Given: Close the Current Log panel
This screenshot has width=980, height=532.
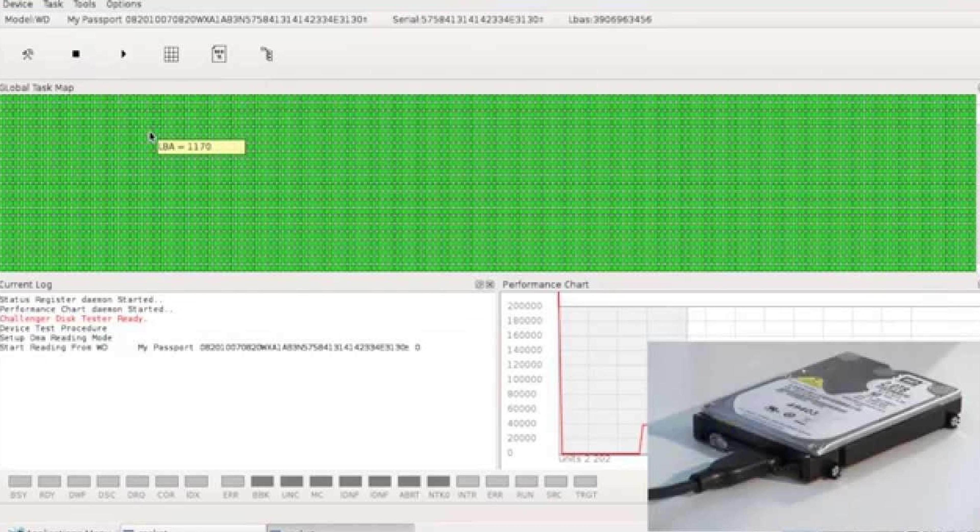Looking at the screenshot, I should coord(490,284).
